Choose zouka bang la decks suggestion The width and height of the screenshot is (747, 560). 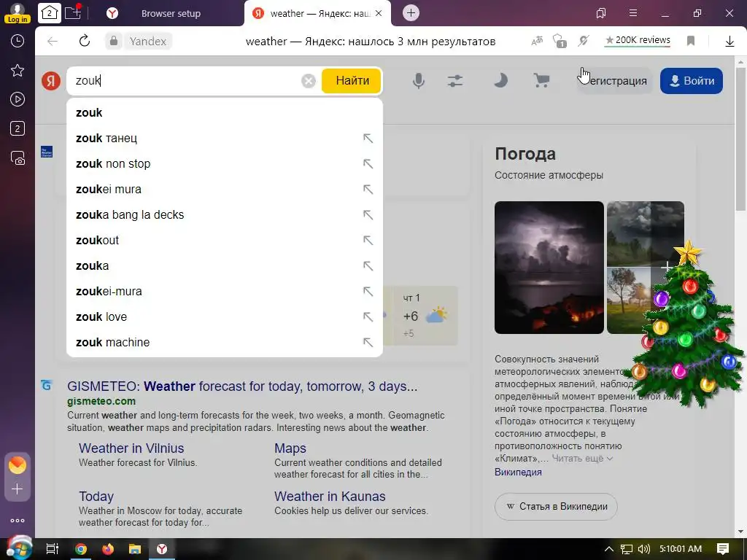pyautogui.click(x=225, y=215)
